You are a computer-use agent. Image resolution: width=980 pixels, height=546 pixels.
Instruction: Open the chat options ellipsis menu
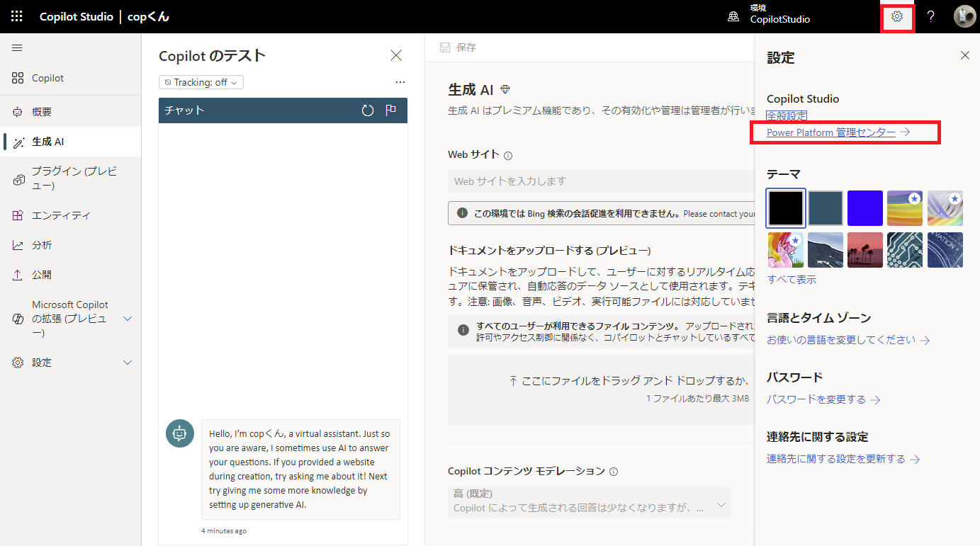400,81
